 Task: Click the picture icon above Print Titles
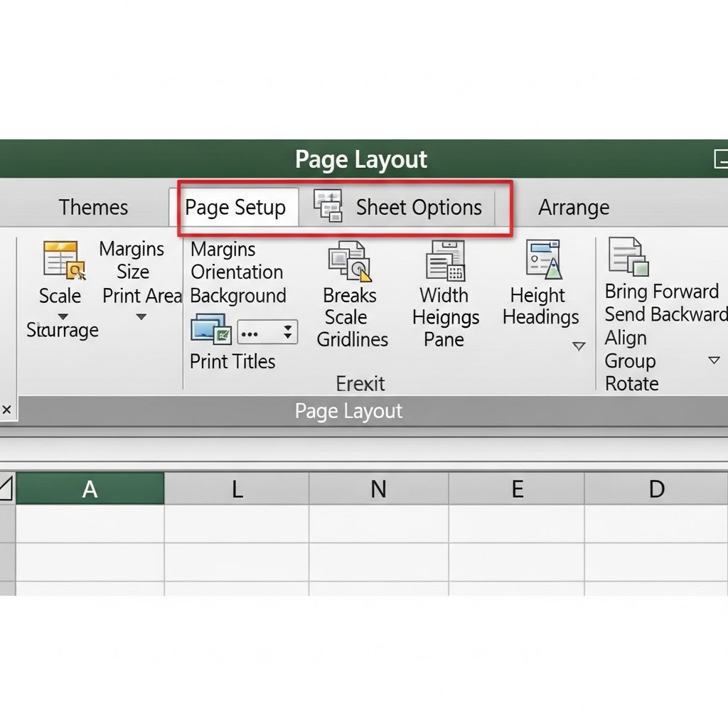[211, 331]
